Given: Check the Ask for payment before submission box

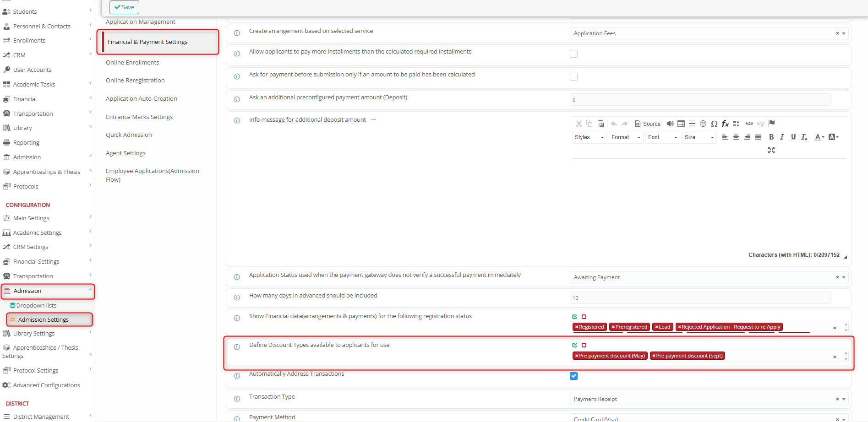Looking at the screenshot, I should pos(573,77).
